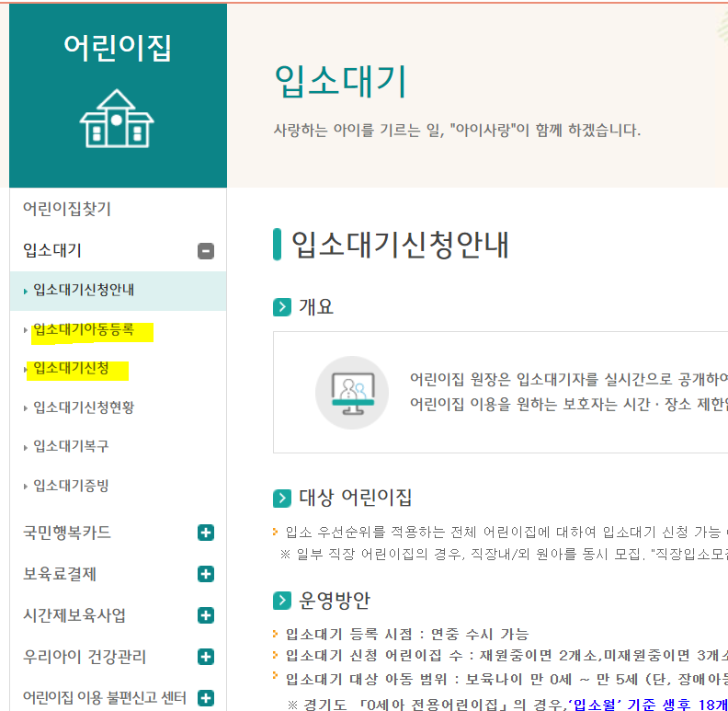The image size is (728, 711).
Task: Open 어린이집찾기 in the sidebar menu
Action: (67, 209)
